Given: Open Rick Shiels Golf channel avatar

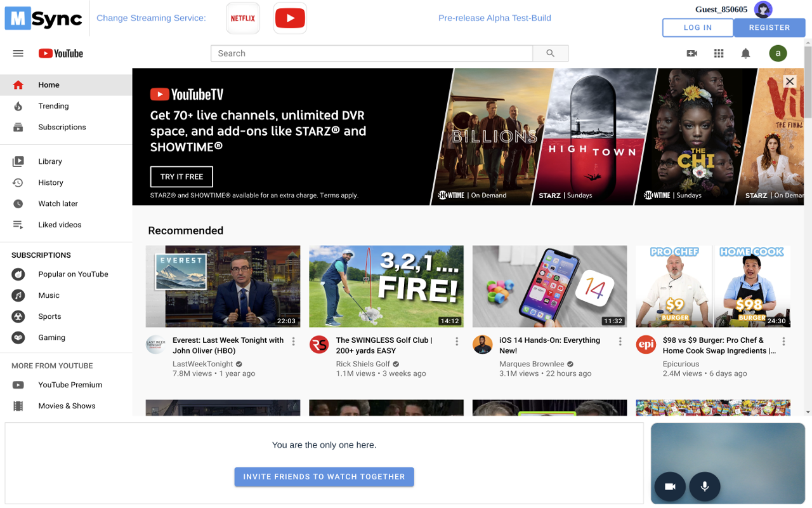Looking at the screenshot, I should [x=319, y=345].
